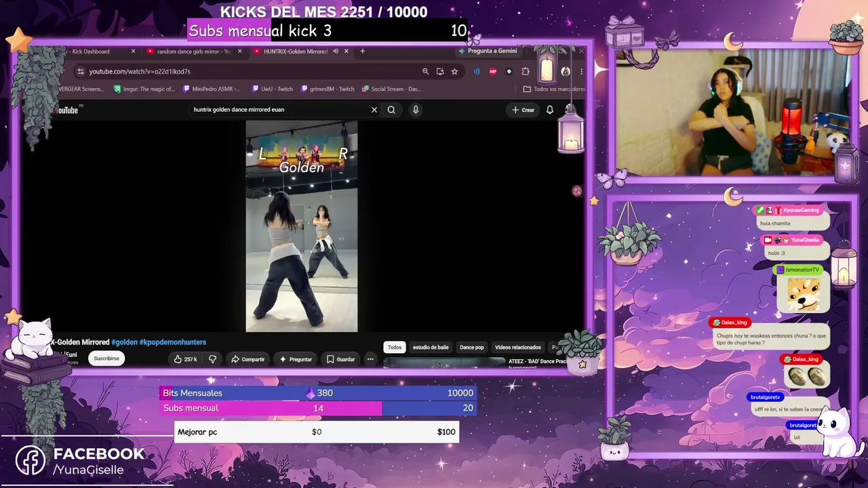Click the Subs mensual kick goal bar
The width and height of the screenshot is (868, 488).
tap(328, 30)
